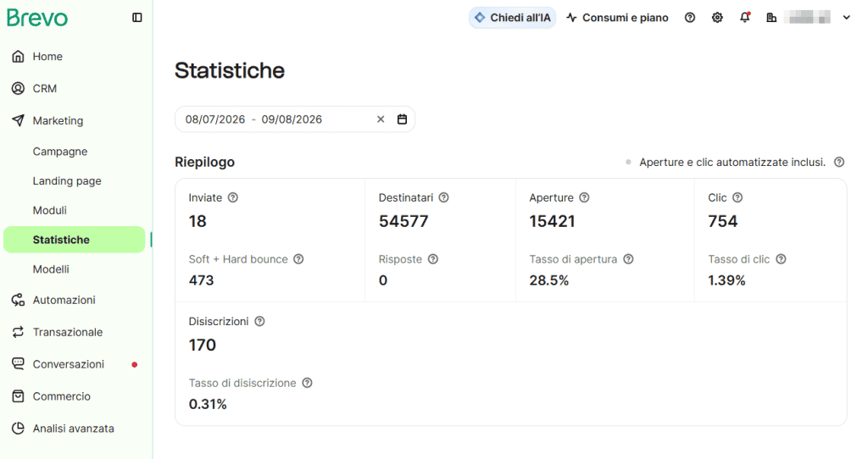Viewport: 868px width, 459px height.
Task: Open Consumi e piano
Action: tap(618, 18)
